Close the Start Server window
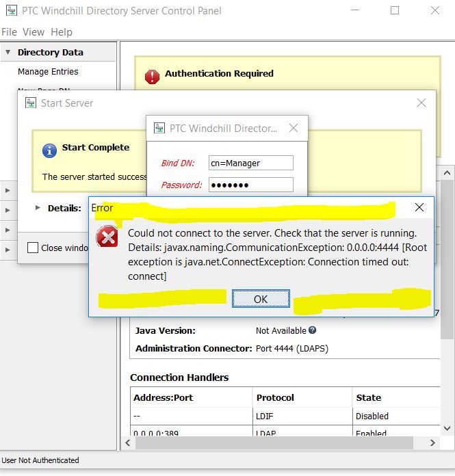Image resolution: width=455 pixels, height=476 pixels. coord(421,103)
